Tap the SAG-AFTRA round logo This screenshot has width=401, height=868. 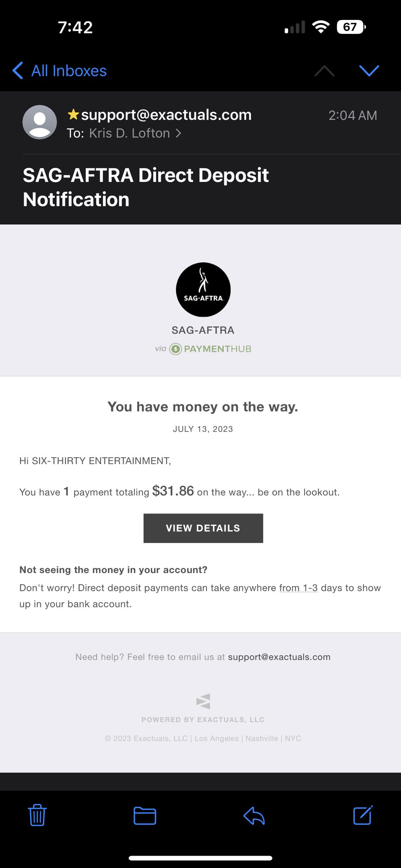pos(203,289)
